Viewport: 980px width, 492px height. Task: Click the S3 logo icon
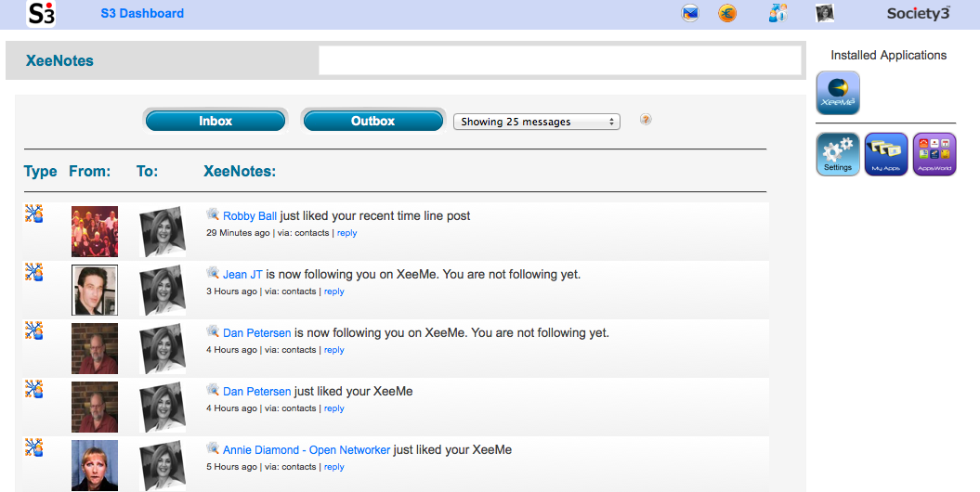click(x=41, y=14)
